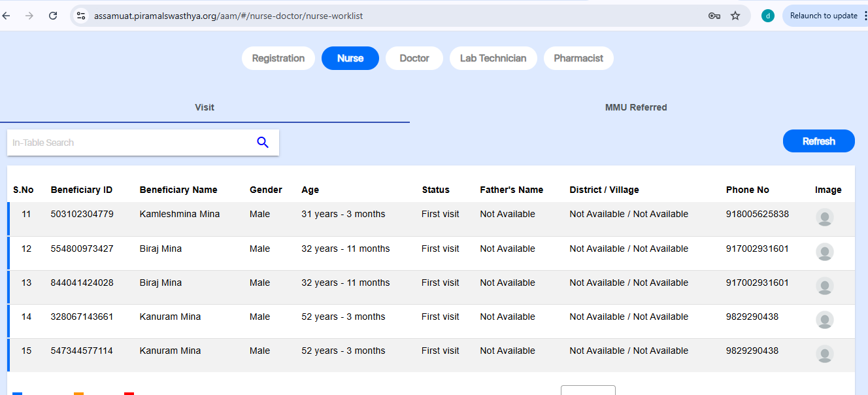868x395 pixels.
Task: Open the site information icon beside the URL
Action: 81,16
